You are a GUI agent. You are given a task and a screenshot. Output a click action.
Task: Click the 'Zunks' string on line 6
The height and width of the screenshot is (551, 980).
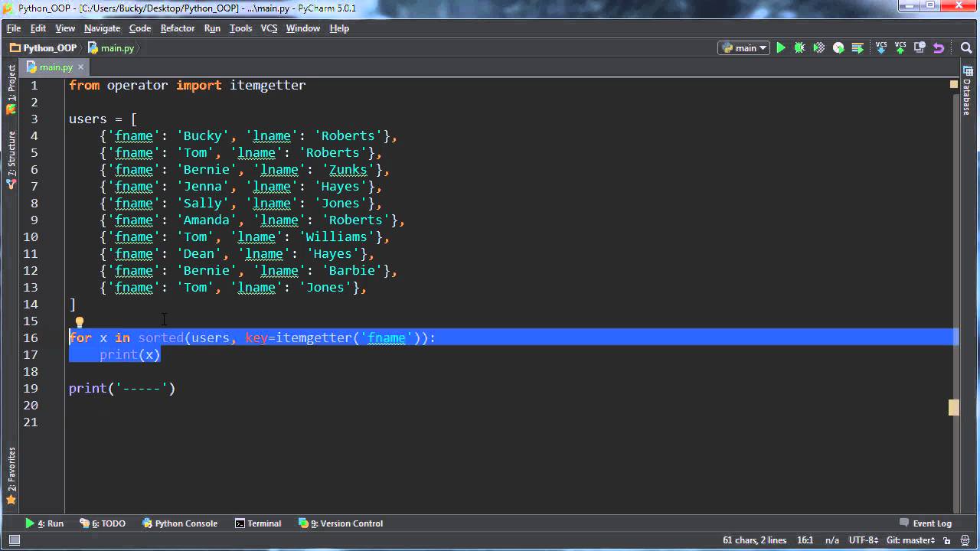tap(348, 169)
